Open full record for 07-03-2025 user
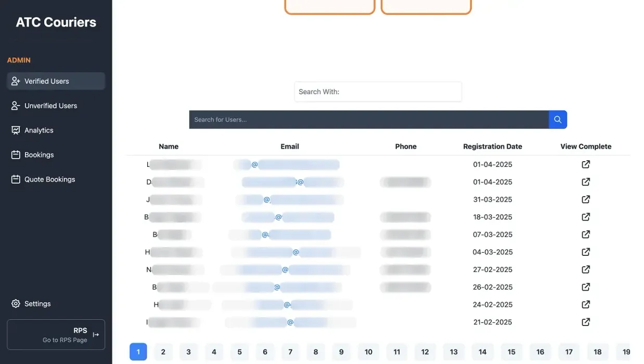 click(x=586, y=235)
